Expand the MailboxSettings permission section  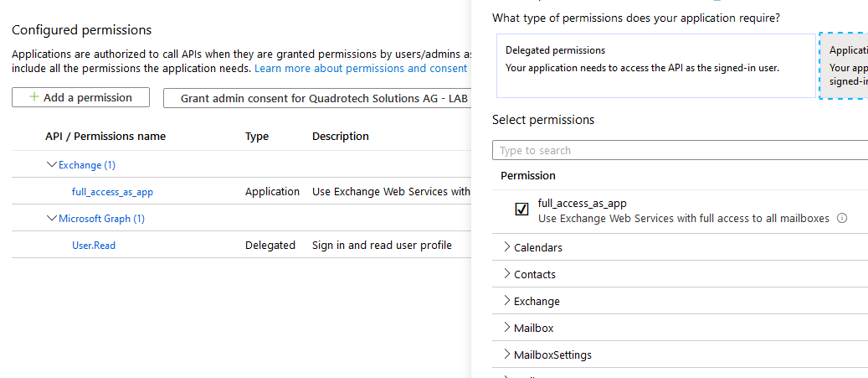507,355
